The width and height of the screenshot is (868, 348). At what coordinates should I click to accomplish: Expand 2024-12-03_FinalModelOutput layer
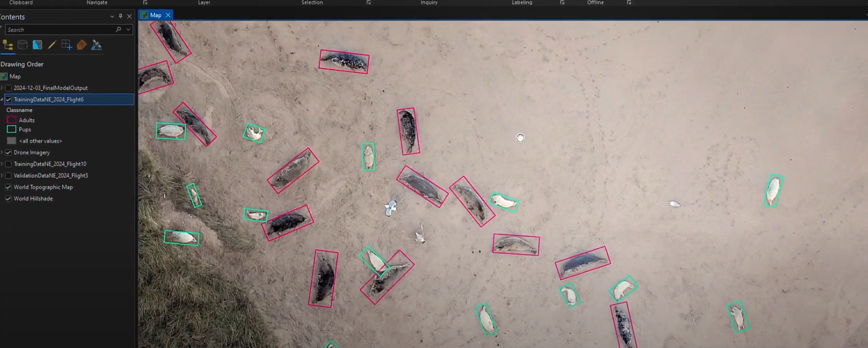pos(2,88)
